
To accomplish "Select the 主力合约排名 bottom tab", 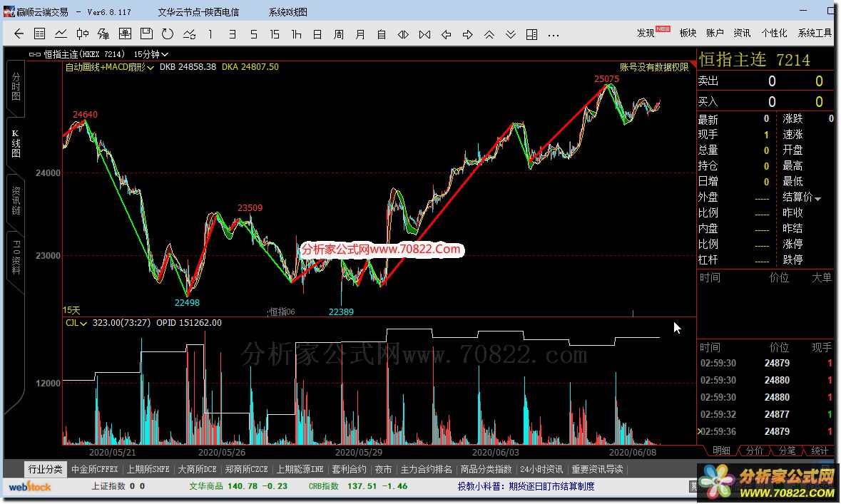I will (x=426, y=469).
